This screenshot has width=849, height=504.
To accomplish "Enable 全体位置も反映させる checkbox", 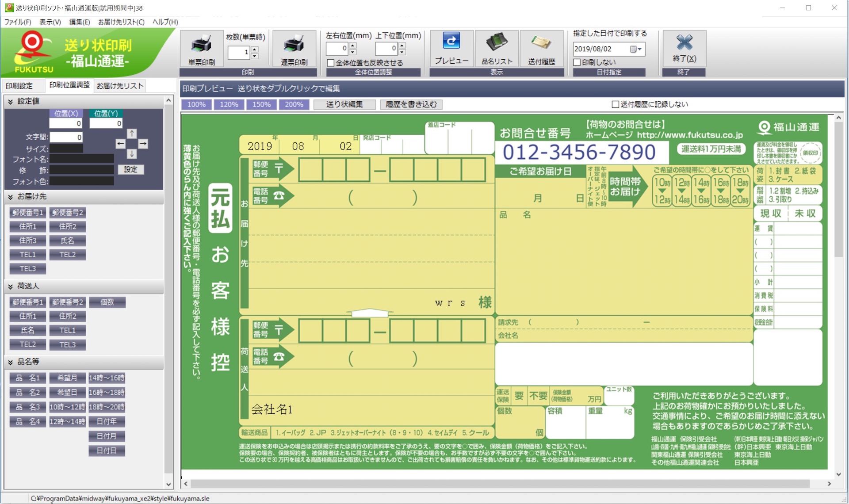I will (330, 63).
